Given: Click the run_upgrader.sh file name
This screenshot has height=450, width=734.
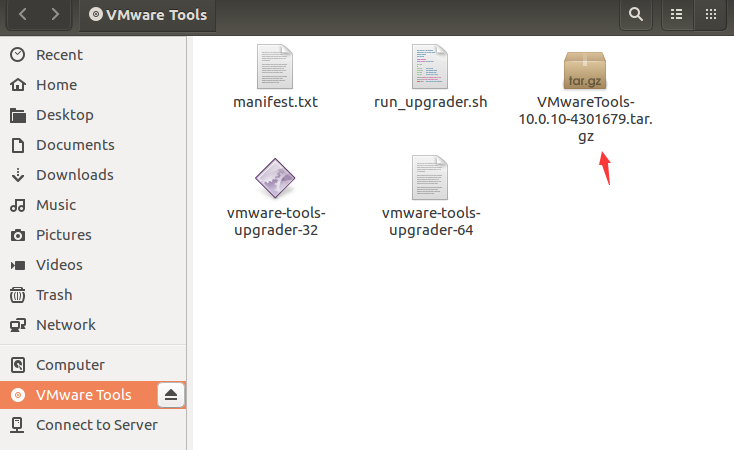Looking at the screenshot, I should (x=431, y=102).
